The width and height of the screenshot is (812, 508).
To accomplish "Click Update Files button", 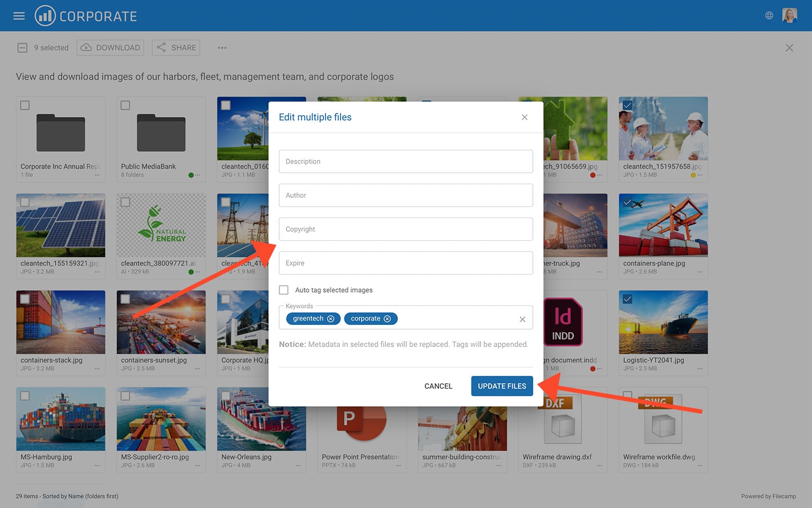I will pyautogui.click(x=502, y=386).
